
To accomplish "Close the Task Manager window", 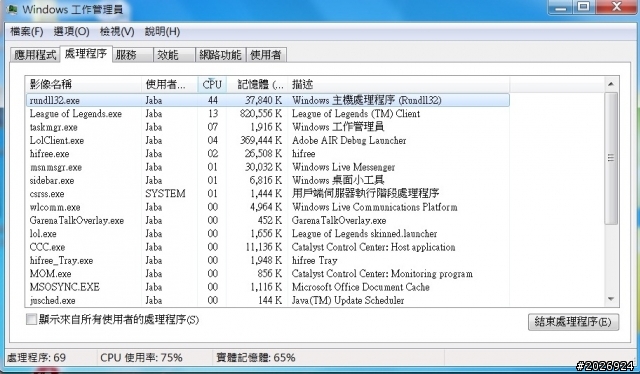I will [616, 7].
